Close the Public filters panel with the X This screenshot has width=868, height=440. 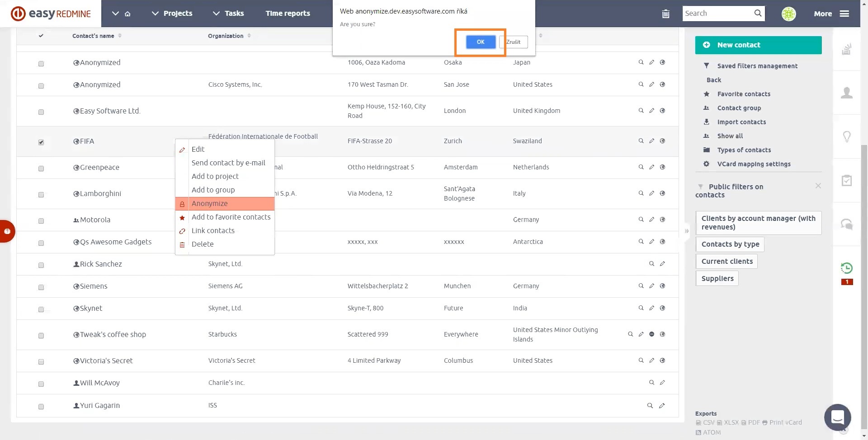click(818, 186)
